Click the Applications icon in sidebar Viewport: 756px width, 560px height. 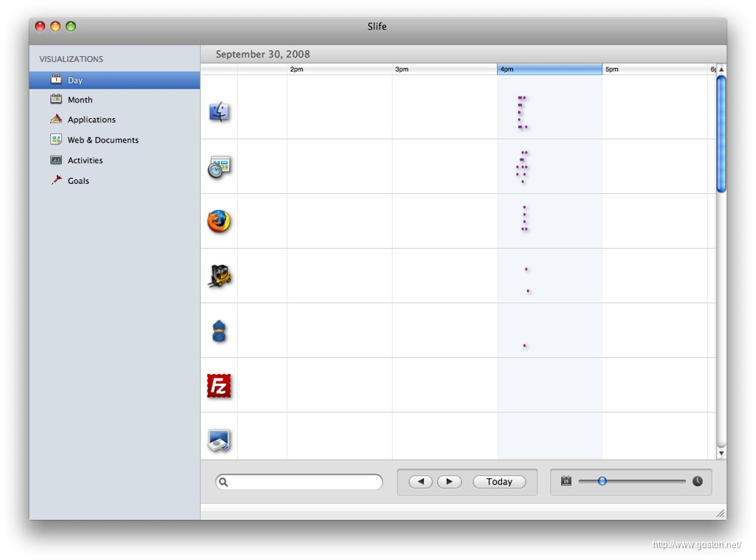(x=56, y=119)
